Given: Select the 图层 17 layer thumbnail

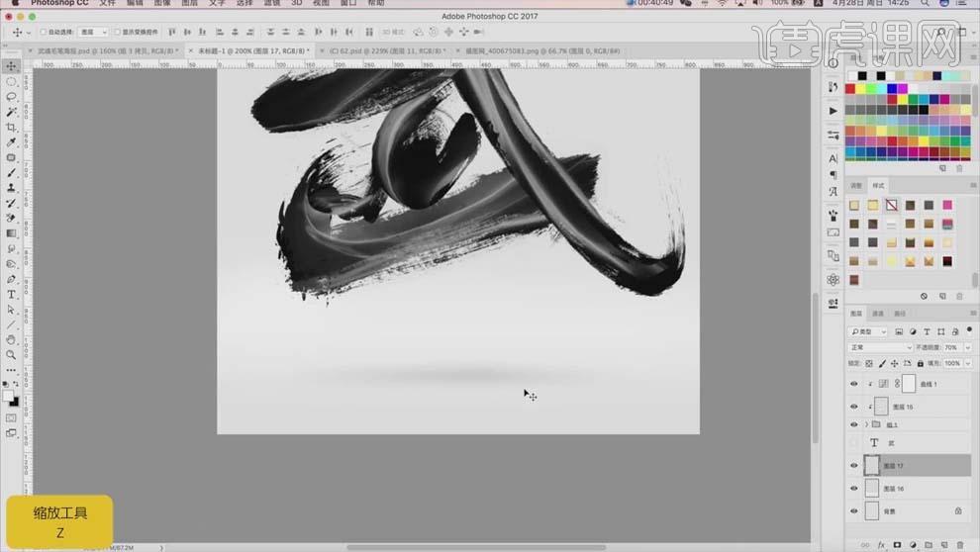Looking at the screenshot, I should tap(872, 465).
